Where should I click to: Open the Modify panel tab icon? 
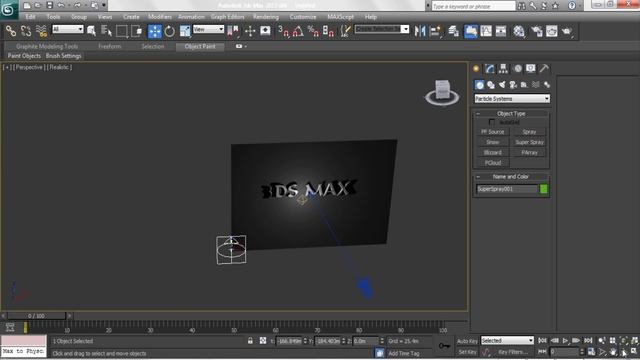tap(489, 69)
